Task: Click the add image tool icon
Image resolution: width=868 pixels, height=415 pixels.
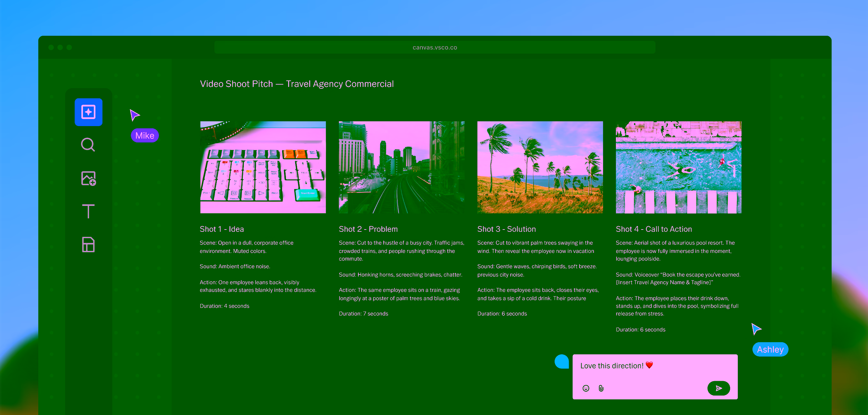Action: [x=89, y=178]
